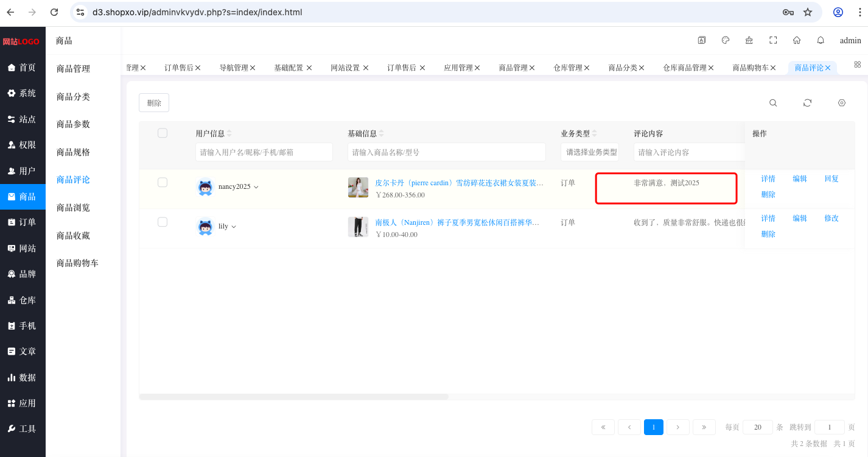The height and width of the screenshot is (457, 868).
Task: Click the search icon above the table
Action: tap(773, 103)
